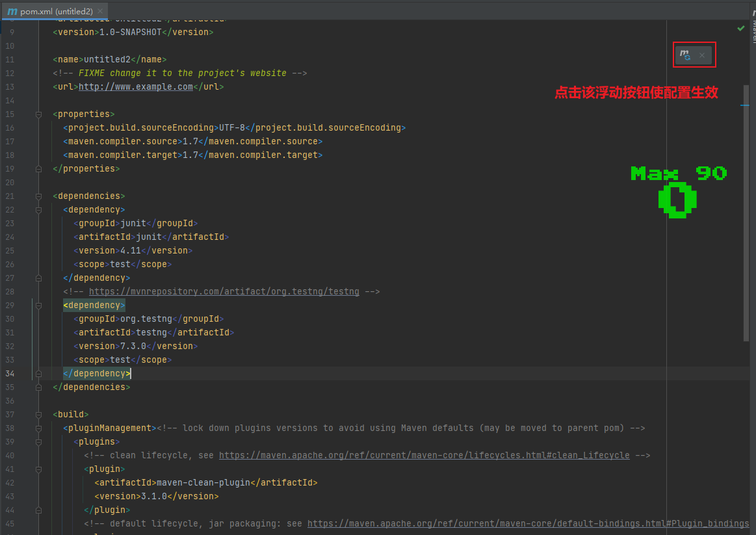
Task: Click the maven.compiler.source 1.7 line
Action: tap(192, 142)
